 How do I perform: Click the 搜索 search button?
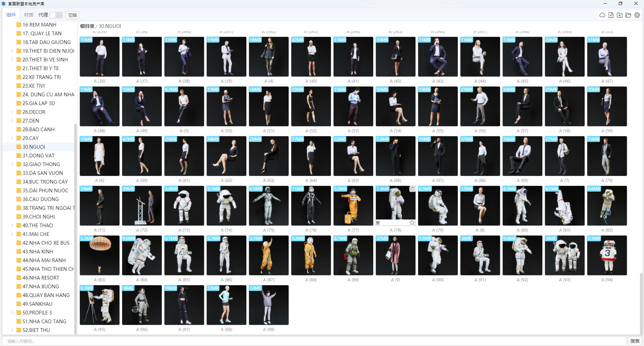pos(635,341)
